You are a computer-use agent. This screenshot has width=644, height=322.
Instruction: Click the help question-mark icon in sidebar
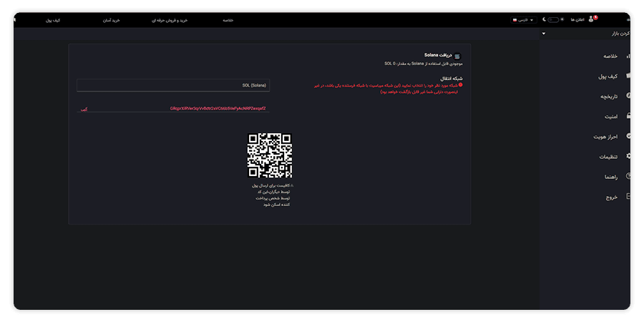(628, 176)
